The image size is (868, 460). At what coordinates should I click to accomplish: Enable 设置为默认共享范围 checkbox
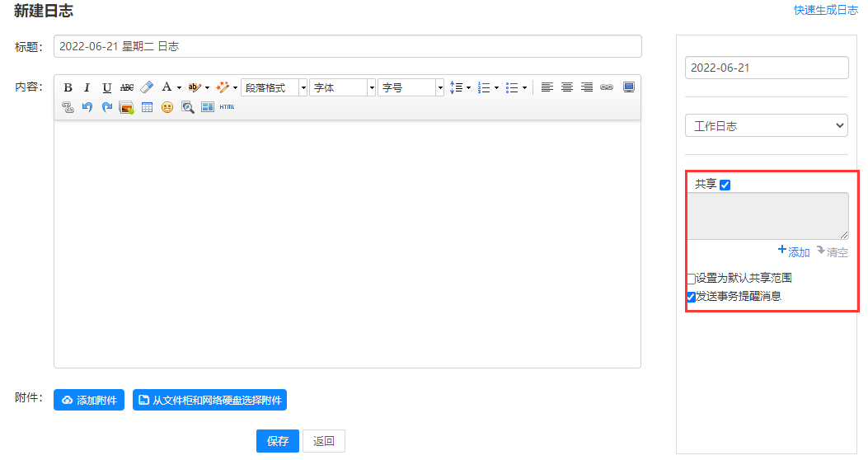click(x=691, y=279)
